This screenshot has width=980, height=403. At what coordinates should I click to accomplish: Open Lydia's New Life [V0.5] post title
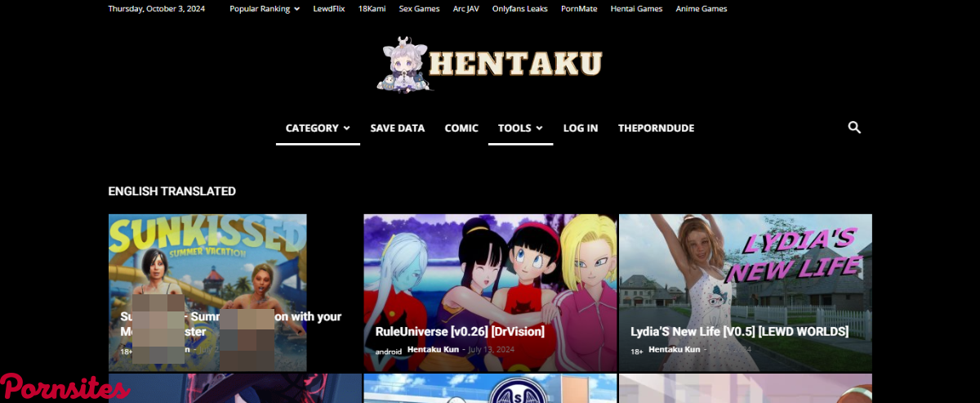coord(739,332)
